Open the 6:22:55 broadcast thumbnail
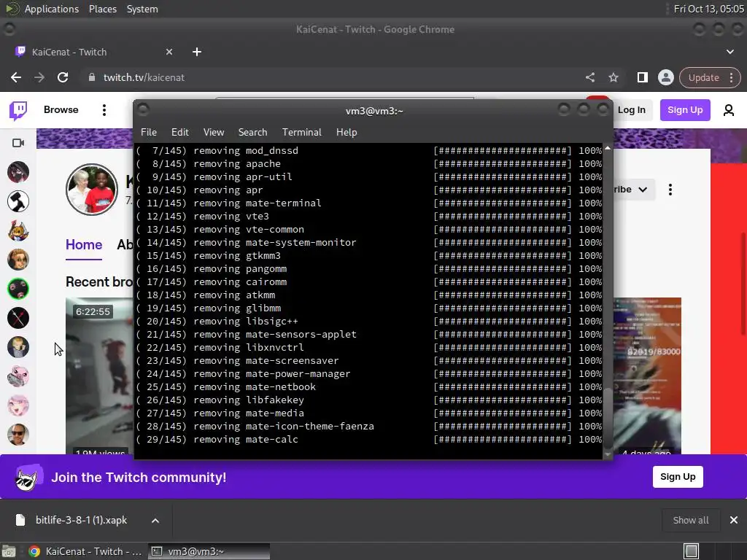 [99, 376]
